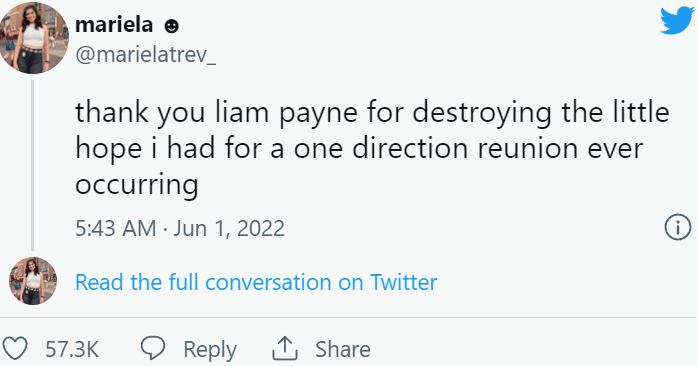Click the horizontal divider above actions
Image resolution: width=698 pixels, height=366 pixels.
coord(349,317)
